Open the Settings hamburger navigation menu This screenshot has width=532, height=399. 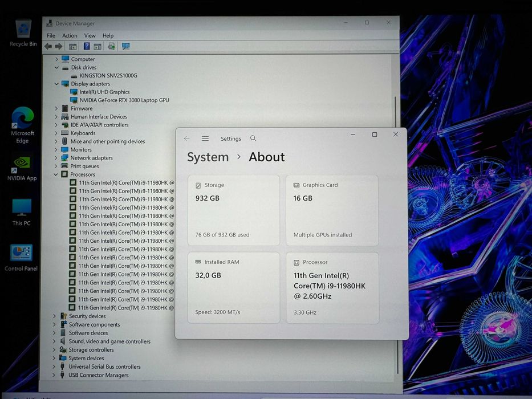pyautogui.click(x=205, y=139)
